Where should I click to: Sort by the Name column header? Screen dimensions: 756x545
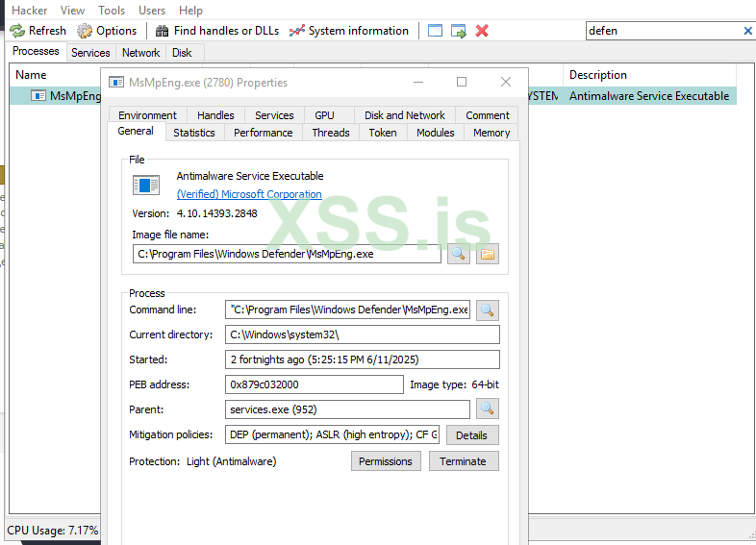[x=31, y=75]
